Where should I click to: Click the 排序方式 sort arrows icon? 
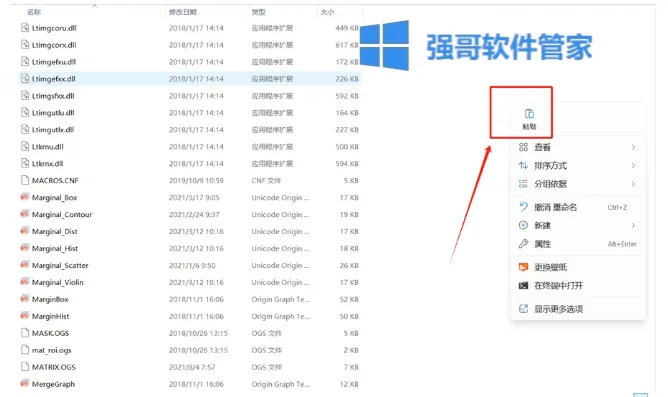(x=523, y=166)
